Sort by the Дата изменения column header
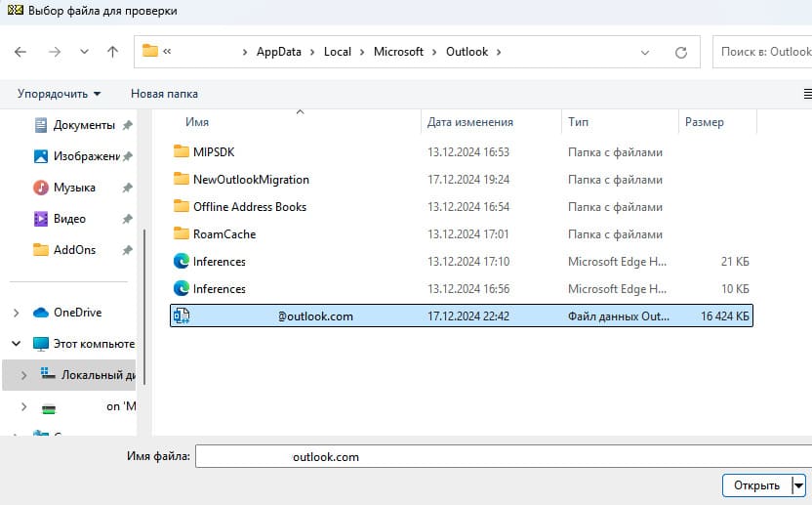This screenshot has width=812, height=505. click(470, 122)
